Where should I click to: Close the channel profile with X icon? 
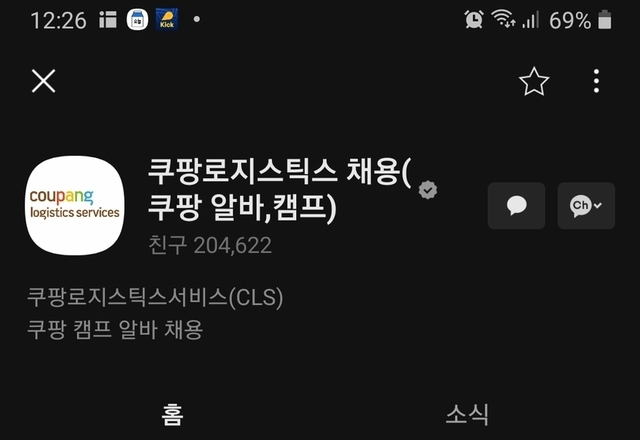pyautogui.click(x=43, y=81)
